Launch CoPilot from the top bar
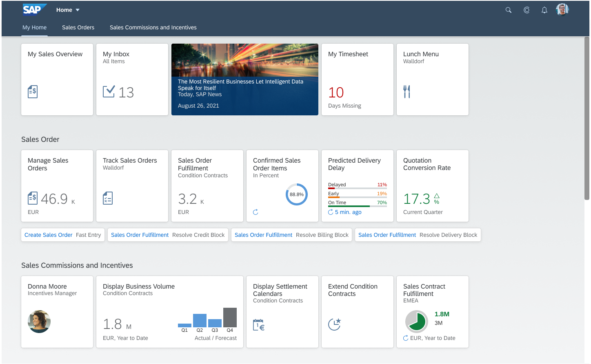The width and height of the screenshot is (591, 364). point(526,9)
